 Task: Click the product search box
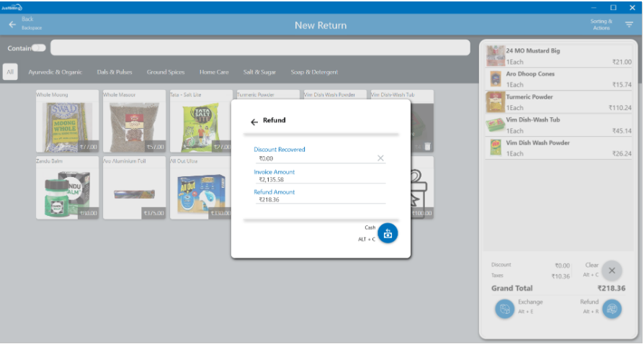[259, 48]
